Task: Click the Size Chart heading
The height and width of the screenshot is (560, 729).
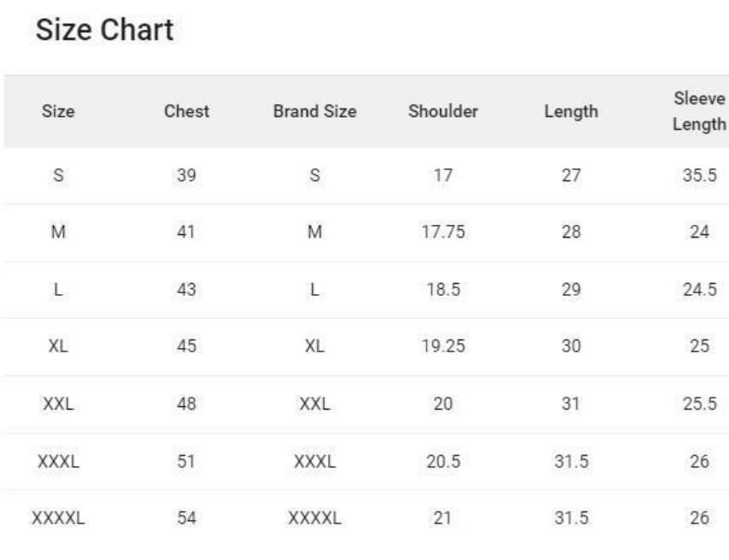Action: pyautogui.click(x=105, y=31)
